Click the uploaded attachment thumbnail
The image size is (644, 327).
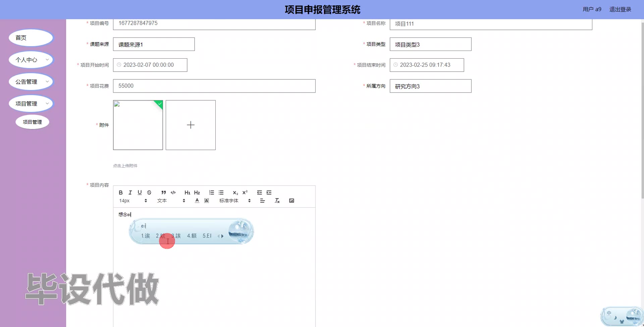click(x=138, y=125)
